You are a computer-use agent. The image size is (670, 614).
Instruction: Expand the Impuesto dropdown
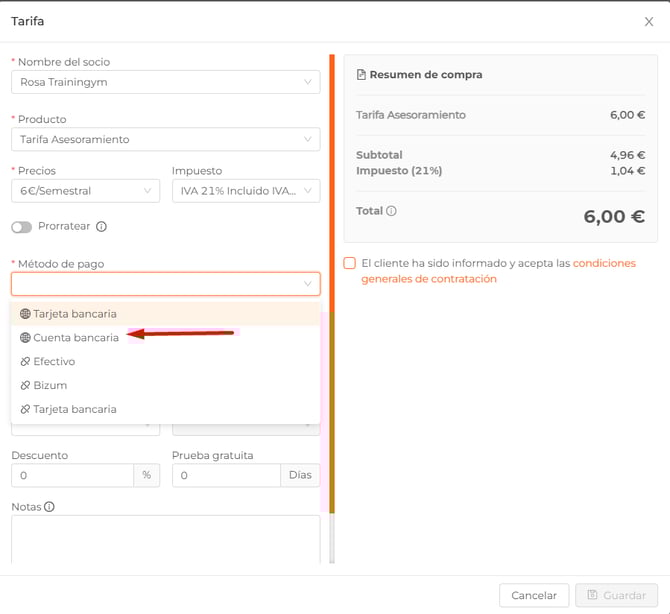[245, 191]
